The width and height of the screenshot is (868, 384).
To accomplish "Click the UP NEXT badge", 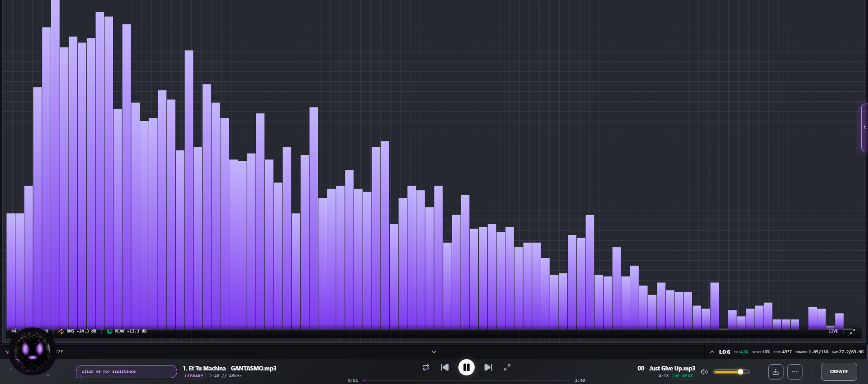I will [x=684, y=376].
